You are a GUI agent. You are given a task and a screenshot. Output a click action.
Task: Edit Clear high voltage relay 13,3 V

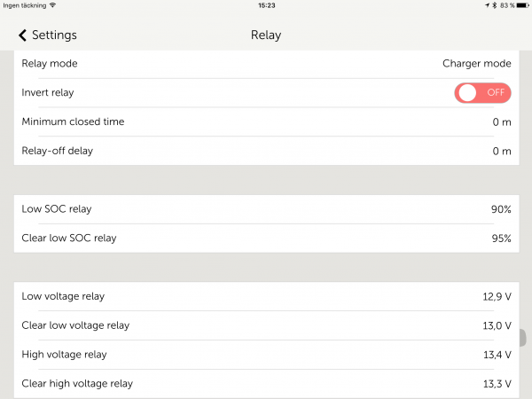[496, 384]
